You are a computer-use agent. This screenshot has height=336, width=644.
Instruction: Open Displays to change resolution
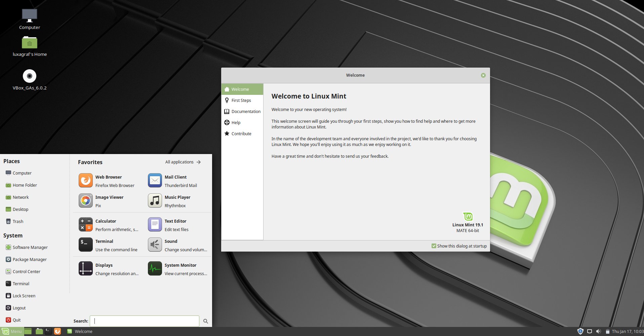click(104, 268)
